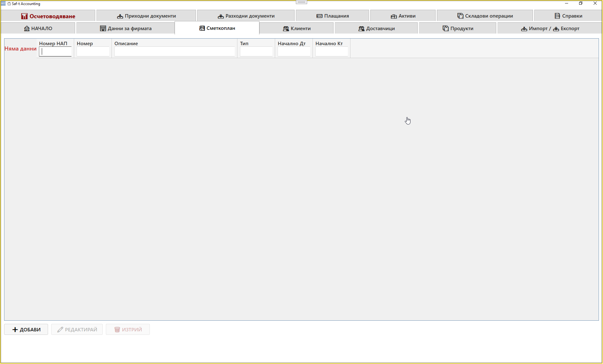Screen dimensions: 603x364
Task: Click the document icon of Справки
Action: point(557,16)
